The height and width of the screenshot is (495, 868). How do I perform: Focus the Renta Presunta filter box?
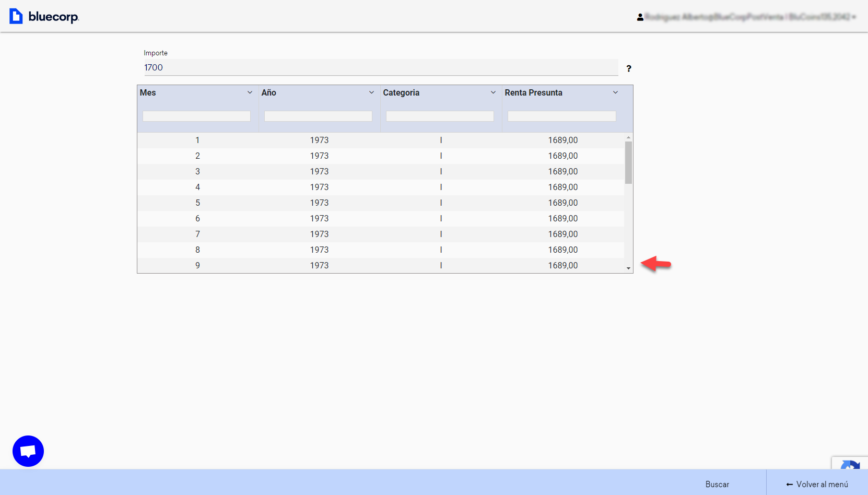tap(561, 116)
